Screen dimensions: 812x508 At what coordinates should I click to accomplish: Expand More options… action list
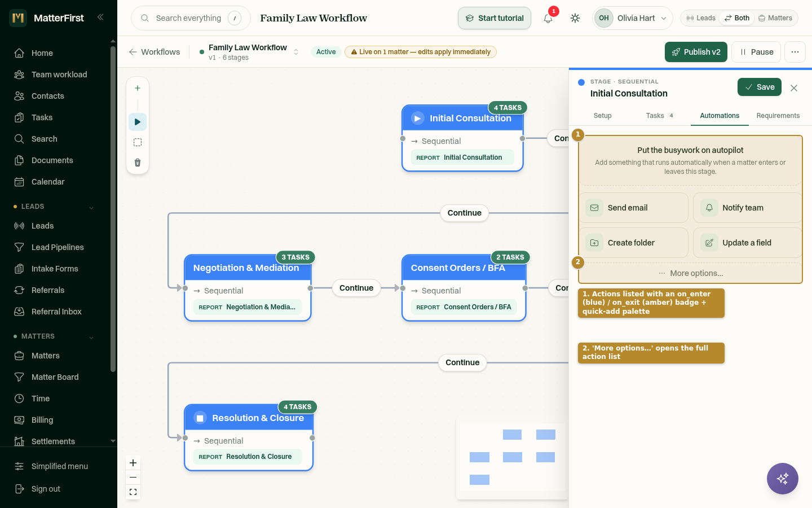[690, 273]
